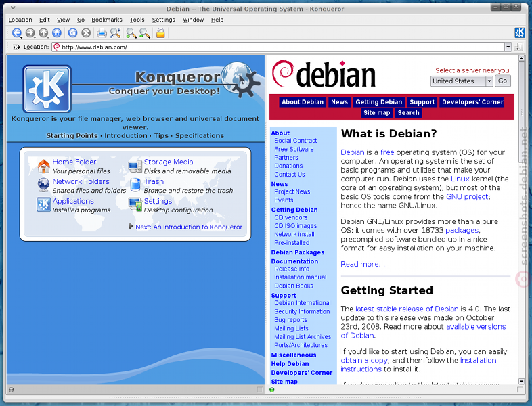Open Next: An Introduction to Konqueror link

(x=189, y=227)
